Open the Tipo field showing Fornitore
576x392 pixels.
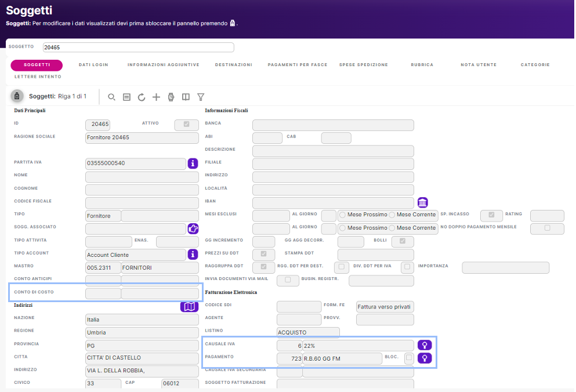pyautogui.click(x=103, y=216)
